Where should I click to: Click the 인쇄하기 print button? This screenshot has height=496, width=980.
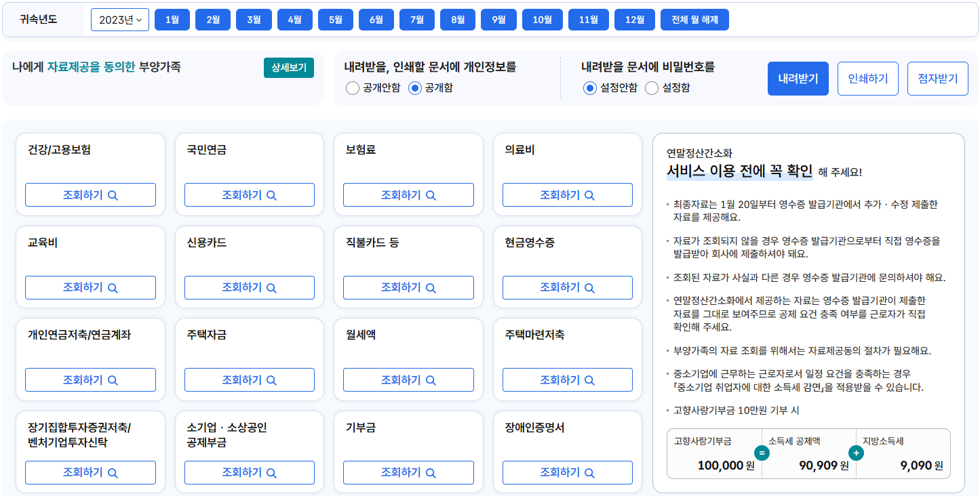click(868, 79)
